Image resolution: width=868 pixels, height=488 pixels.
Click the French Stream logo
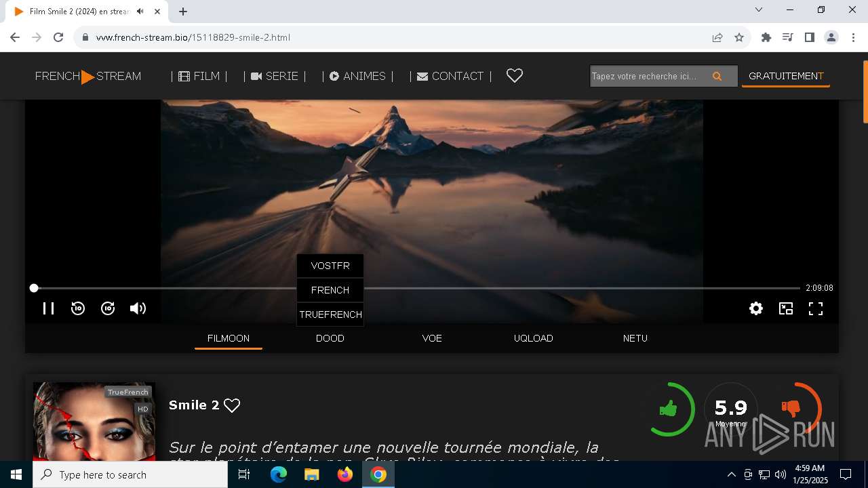pyautogui.click(x=88, y=77)
